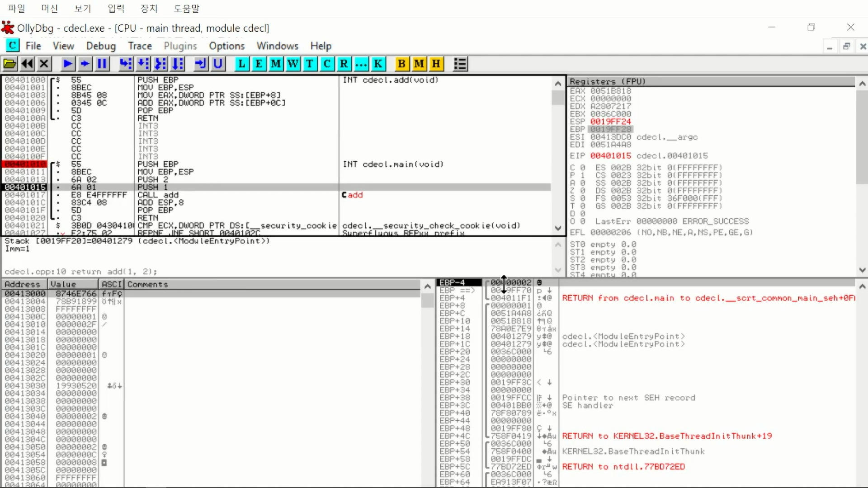Open the VM 파일 menu
This screenshot has width=868, height=488.
[x=17, y=8]
